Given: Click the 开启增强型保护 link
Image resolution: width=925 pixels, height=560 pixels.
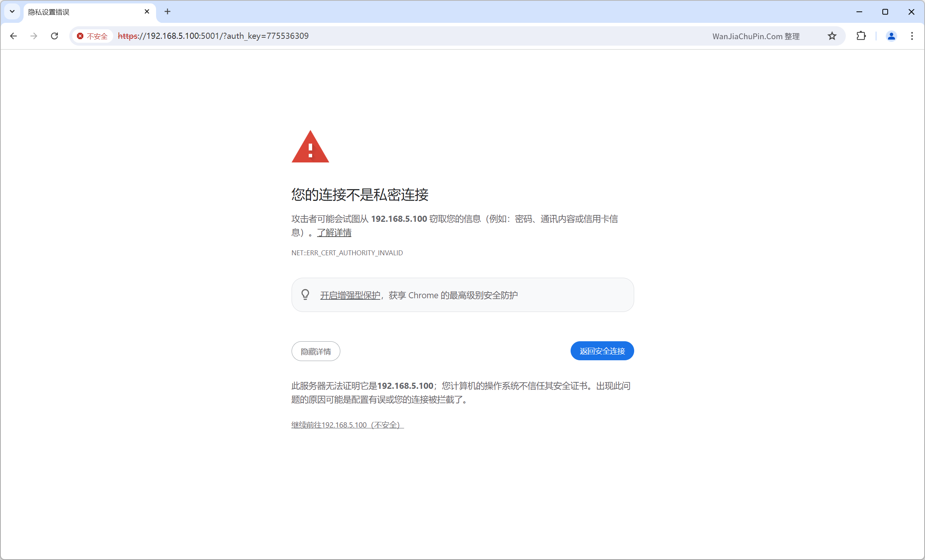Looking at the screenshot, I should [350, 295].
